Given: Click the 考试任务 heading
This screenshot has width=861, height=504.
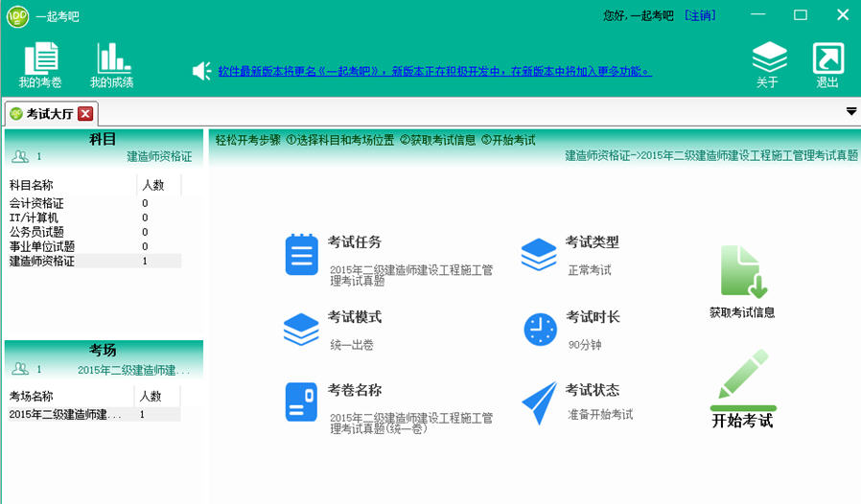Looking at the screenshot, I should (354, 241).
